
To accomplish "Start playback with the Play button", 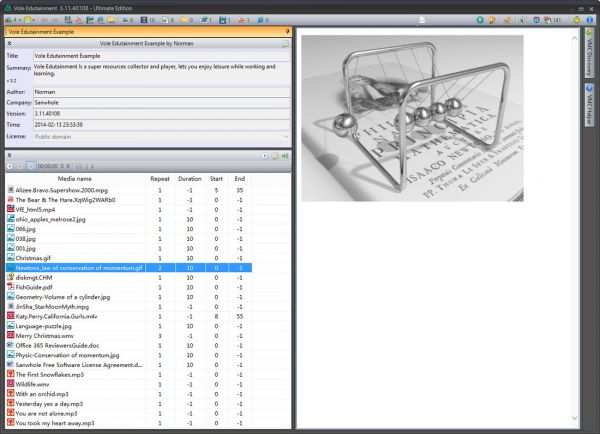I will click(x=10, y=166).
